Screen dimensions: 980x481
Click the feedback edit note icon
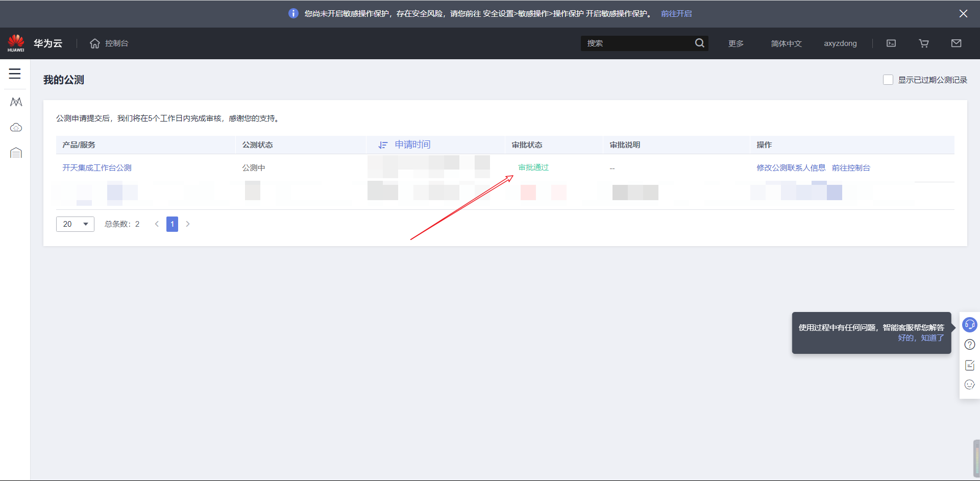tap(970, 365)
